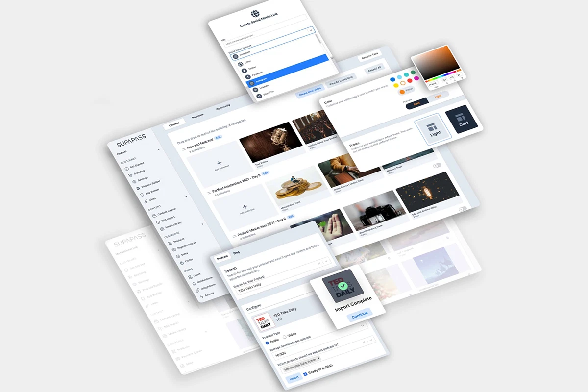
Task: Open Settings in the SupaPass sidebar
Action: 139,179
